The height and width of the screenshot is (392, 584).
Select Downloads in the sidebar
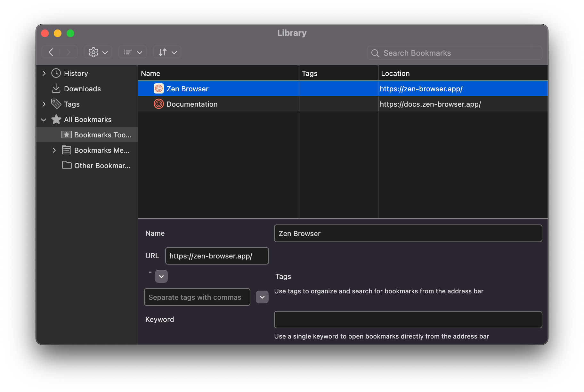tap(87, 89)
